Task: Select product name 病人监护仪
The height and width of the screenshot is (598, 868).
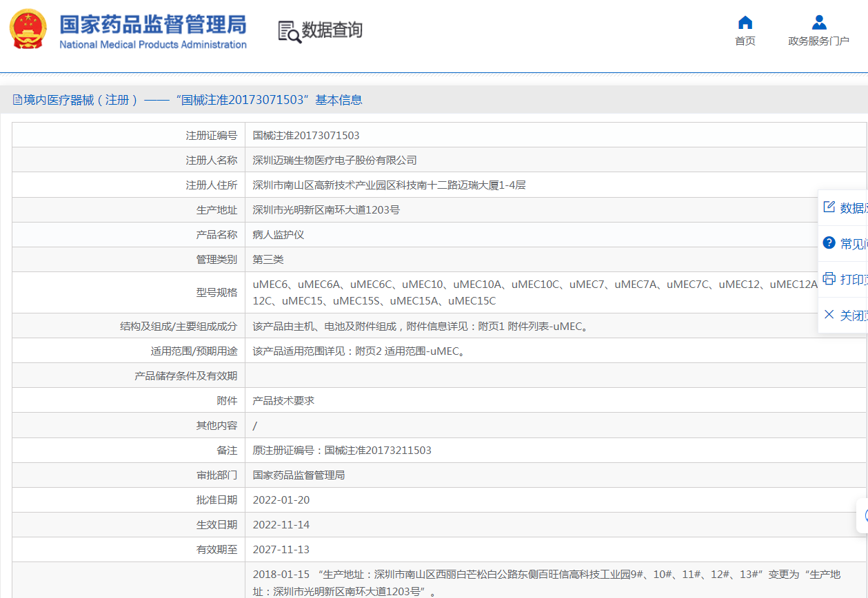Action: 279,235
